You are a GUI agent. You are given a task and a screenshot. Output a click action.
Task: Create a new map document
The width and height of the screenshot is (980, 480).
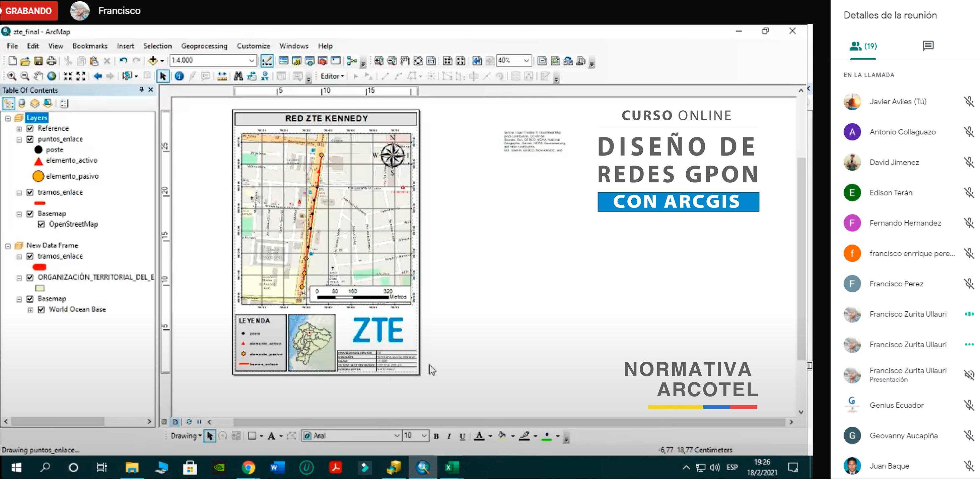click(12, 61)
